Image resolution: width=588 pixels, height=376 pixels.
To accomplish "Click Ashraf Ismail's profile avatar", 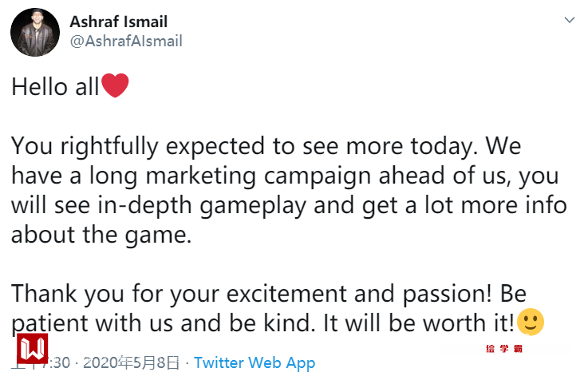I will click(34, 32).
